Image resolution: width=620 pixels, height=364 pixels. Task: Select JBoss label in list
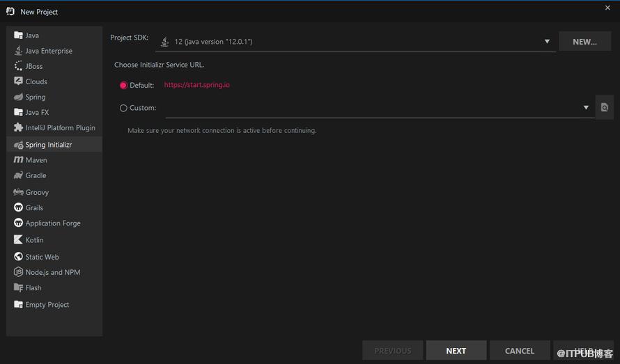(x=34, y=66)
